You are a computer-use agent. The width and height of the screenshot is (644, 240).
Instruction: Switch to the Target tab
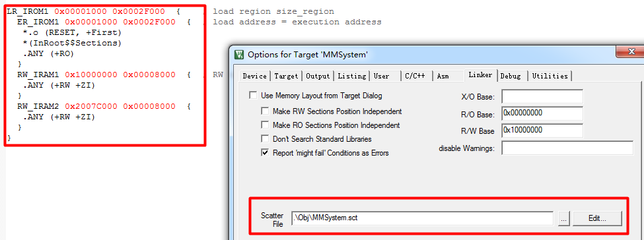286,76
